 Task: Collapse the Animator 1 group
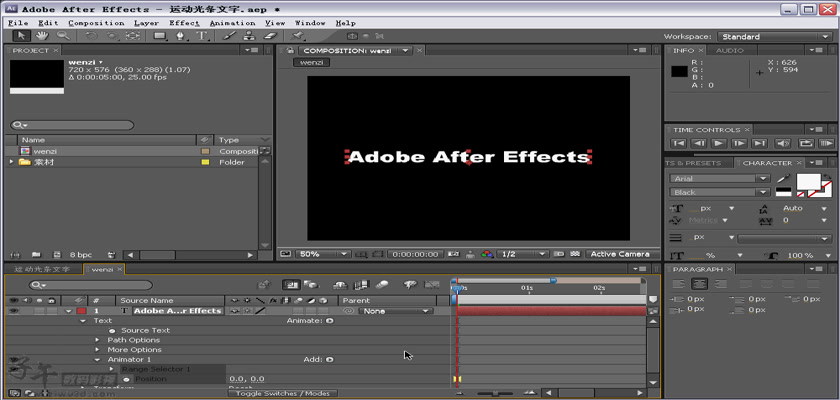tap(97, 359)
